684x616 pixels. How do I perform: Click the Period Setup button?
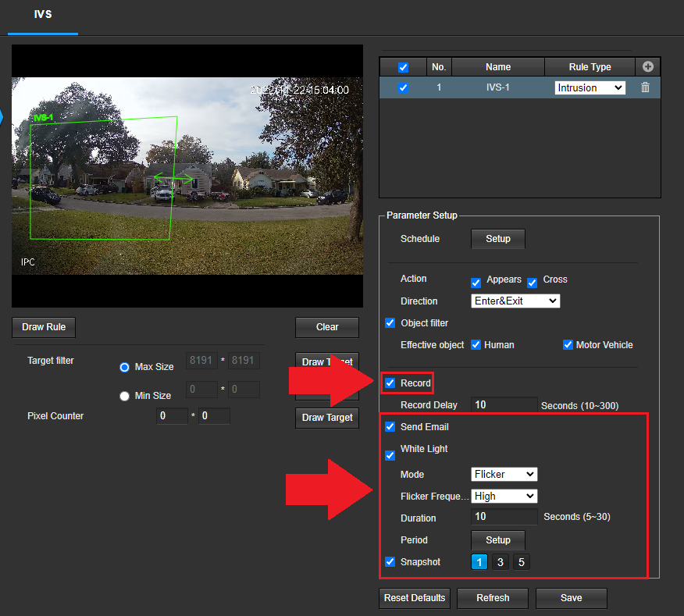point(497,540)
